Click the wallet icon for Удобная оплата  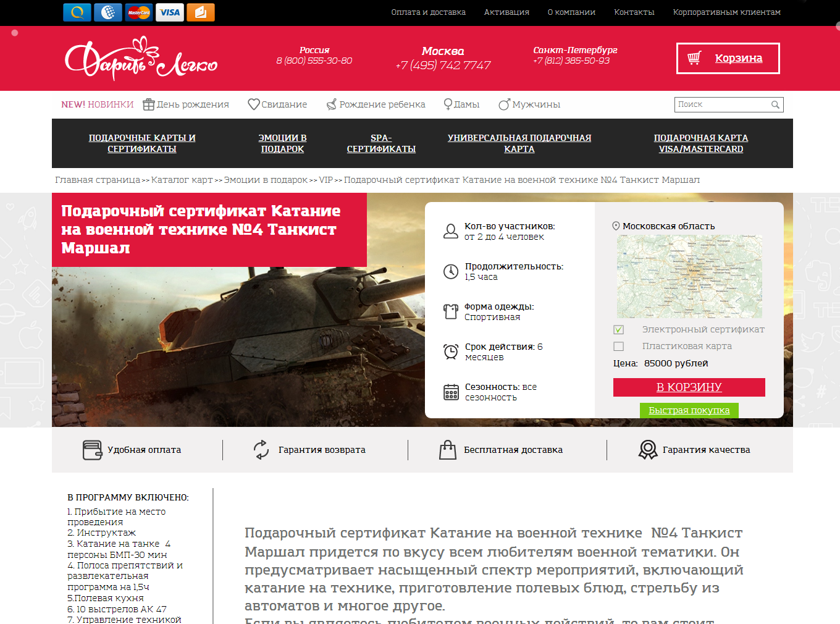point(92,450)
